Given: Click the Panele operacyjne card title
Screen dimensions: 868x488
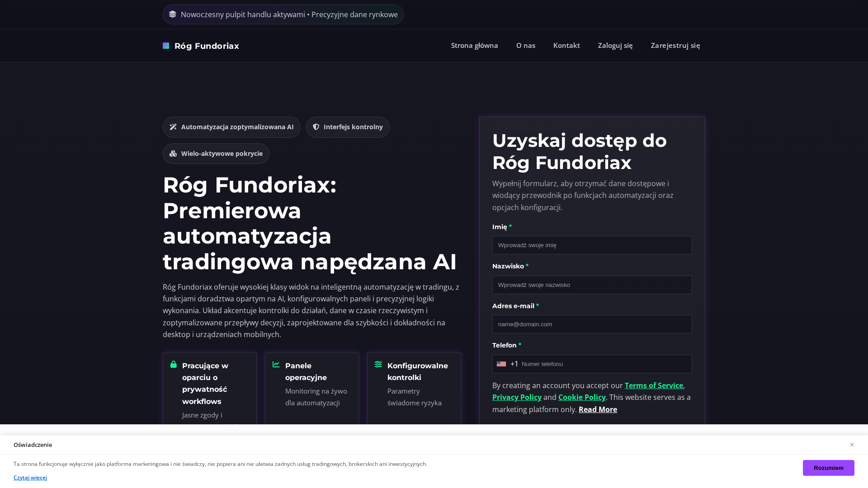Looking at the screenshot, I should [306, 372].
